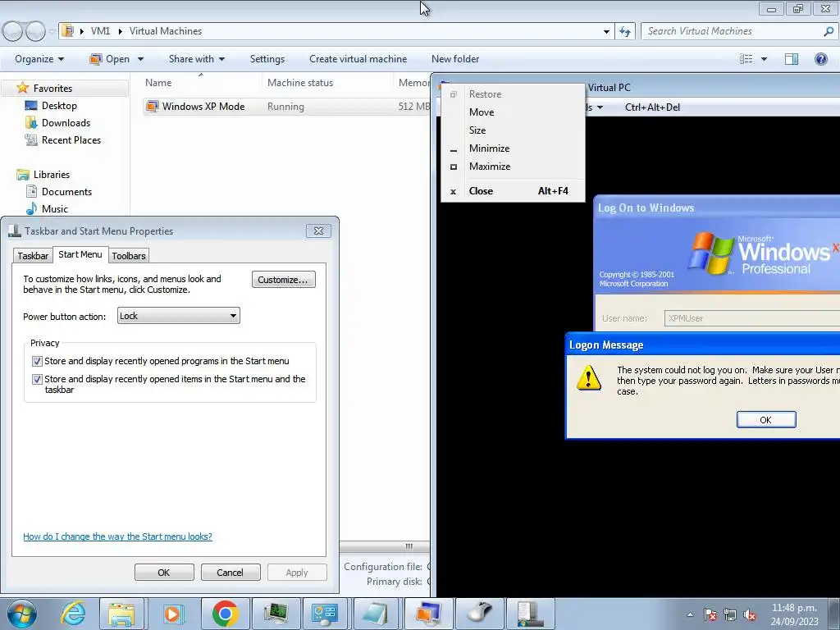Screen dimensions: 840x630
Task: Choose Close in system menu
Action: pyautogui.click(x=513, y=191)
